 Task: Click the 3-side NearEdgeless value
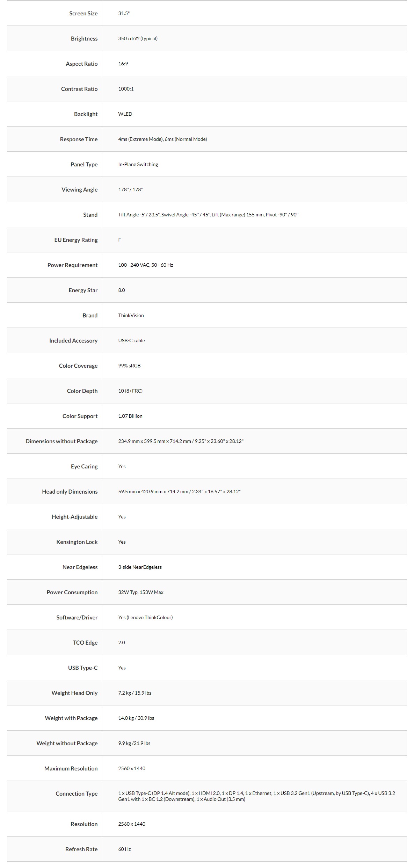140,567
